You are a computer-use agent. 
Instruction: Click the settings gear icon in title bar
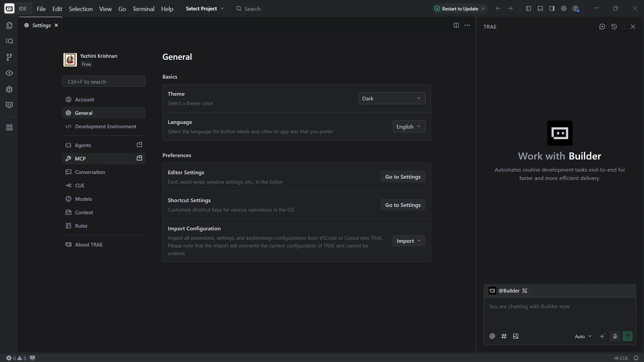pos(563,8)
